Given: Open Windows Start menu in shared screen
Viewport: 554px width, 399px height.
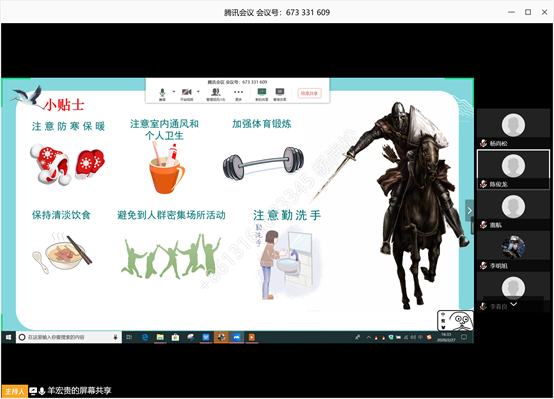Looking at the screenshot, I should (x=8, y=337).
